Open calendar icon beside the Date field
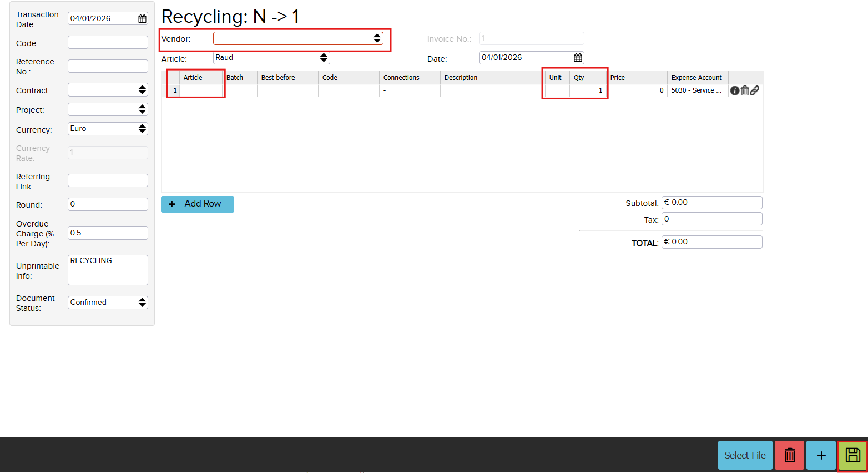The width and height of the screenshot is (868, 473). (x=578, y=58)
